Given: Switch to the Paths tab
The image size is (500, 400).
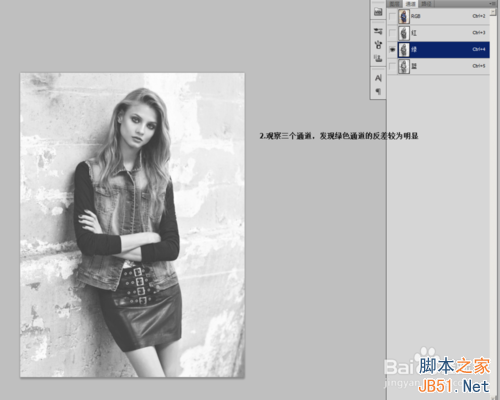Looking at the screenshot, I should pos(426,4).
